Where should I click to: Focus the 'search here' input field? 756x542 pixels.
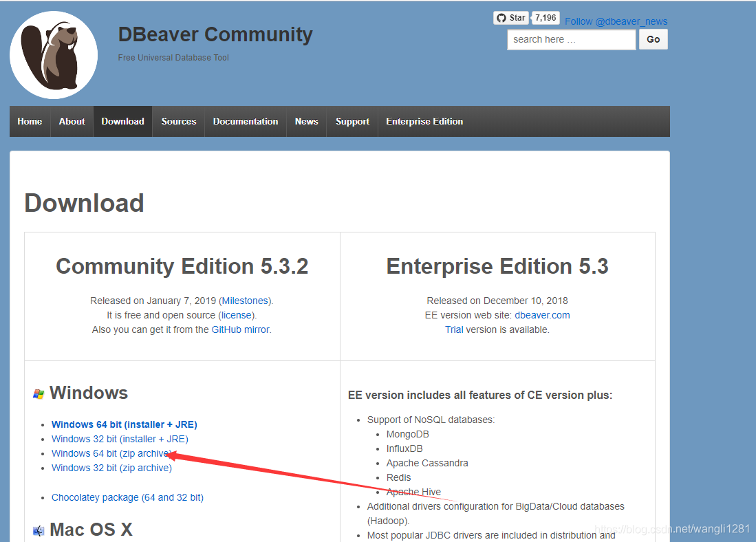tap(572, 39)
